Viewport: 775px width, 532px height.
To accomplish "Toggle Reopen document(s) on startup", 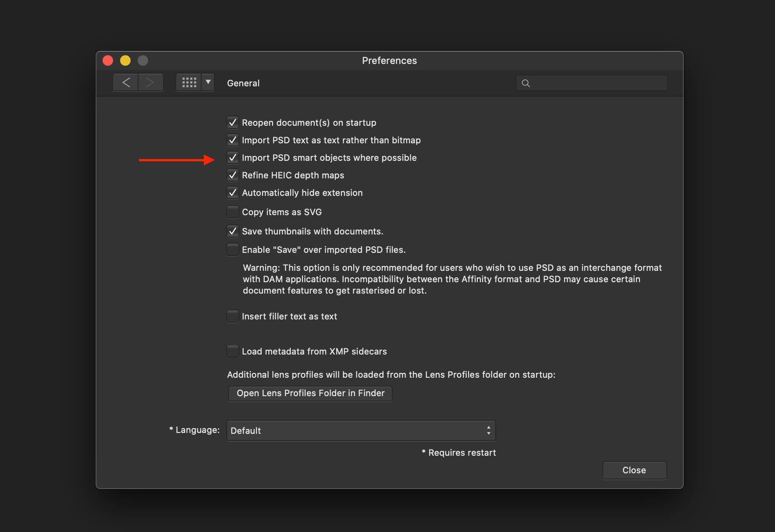I will [232, 122].
